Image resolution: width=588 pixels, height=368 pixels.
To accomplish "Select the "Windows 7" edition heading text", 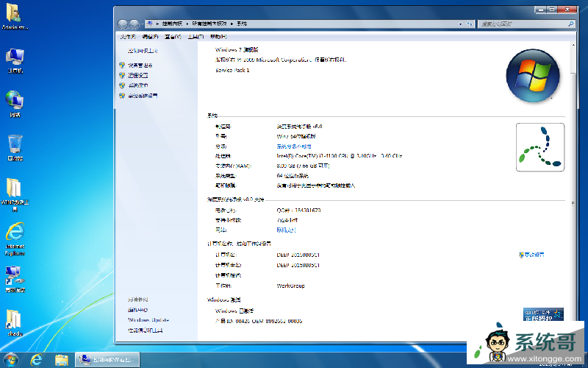I will tap(237, 49).
